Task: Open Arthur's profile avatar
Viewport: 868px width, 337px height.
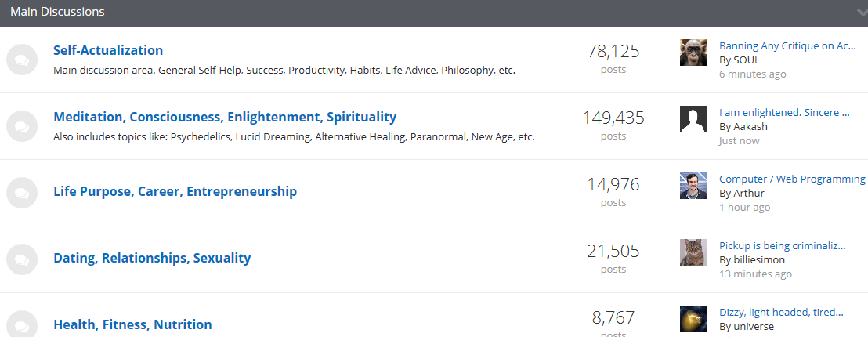Action: click(693, 186)
